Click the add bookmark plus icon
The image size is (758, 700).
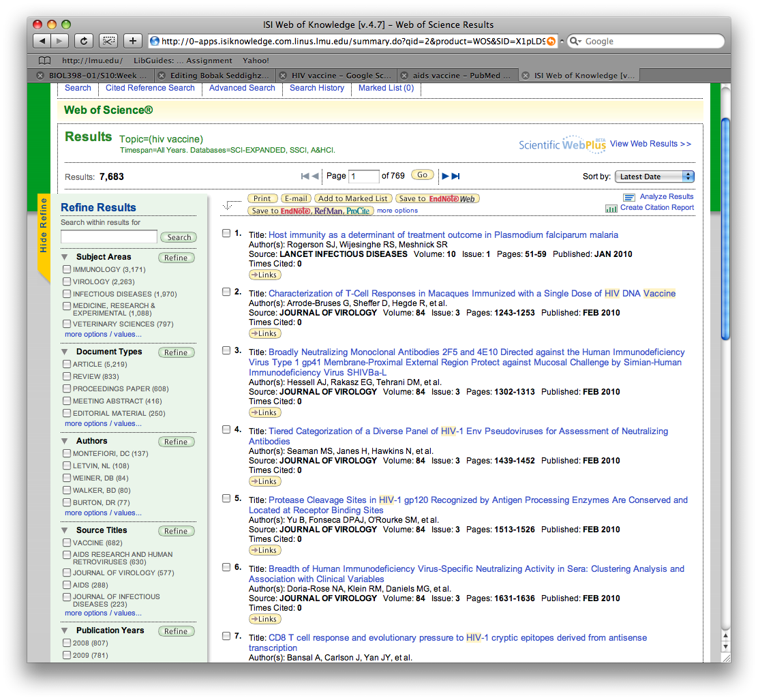tap(132, 41)
